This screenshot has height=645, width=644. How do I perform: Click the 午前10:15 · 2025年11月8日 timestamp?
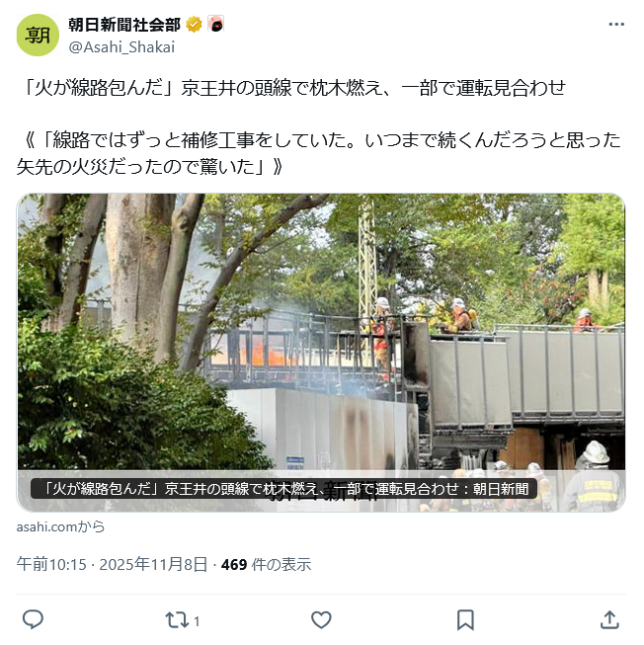pyautogui.click(x=112, y=564)
